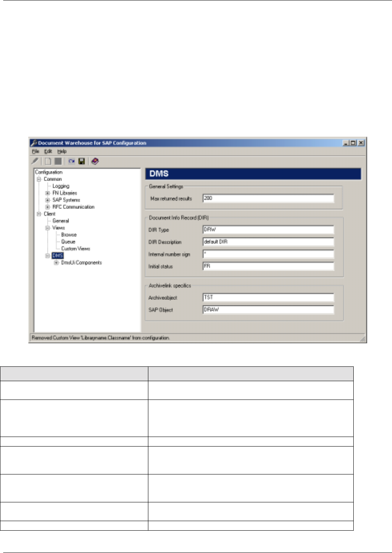Click the new blank page toolbar icon

(x=48, y=161)
